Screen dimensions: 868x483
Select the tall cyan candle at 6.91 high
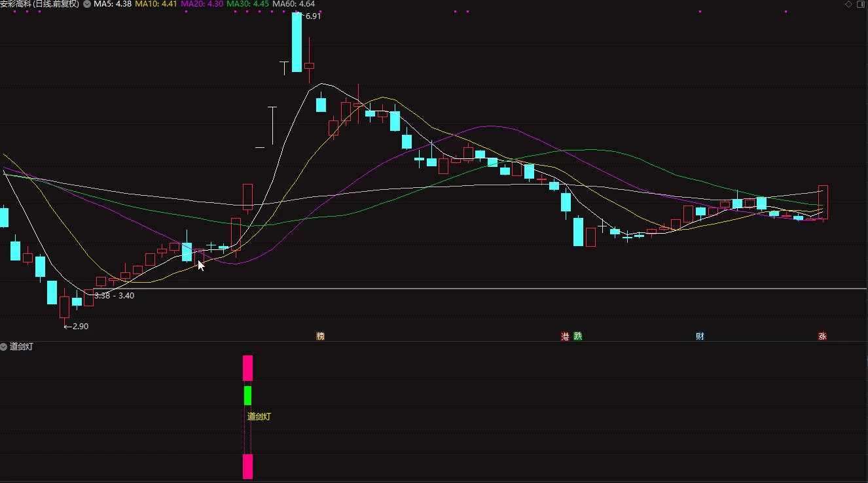(x=297, y=42)
